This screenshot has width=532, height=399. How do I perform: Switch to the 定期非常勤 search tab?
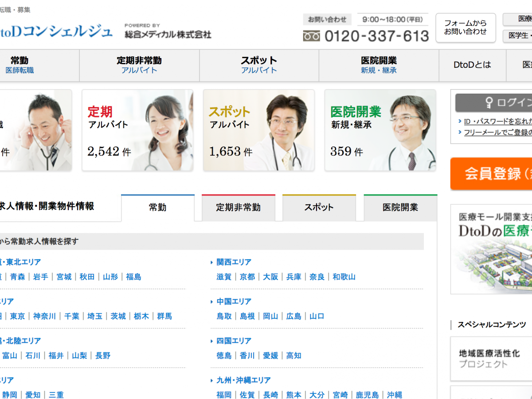[x=239, y=207]
